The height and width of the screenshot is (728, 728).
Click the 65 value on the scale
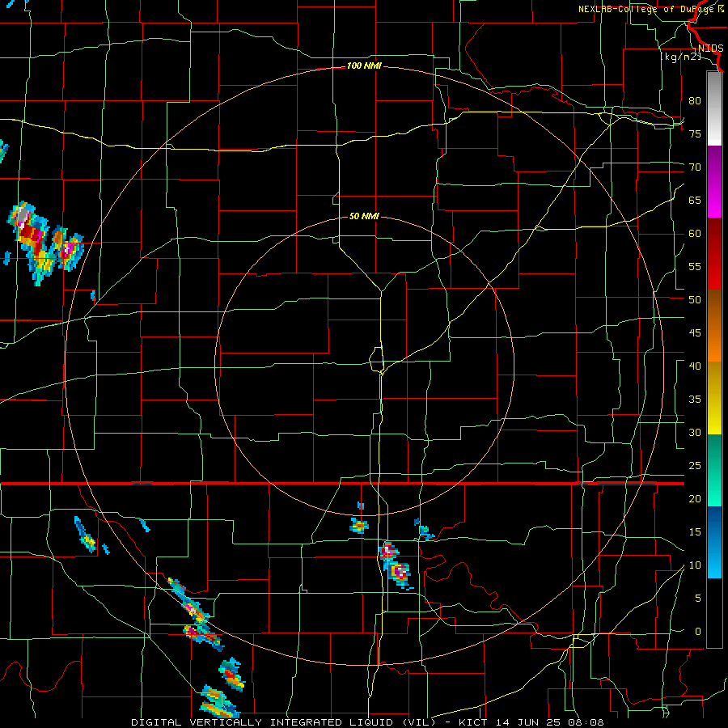pyautogui.click(x=695, y=200)
